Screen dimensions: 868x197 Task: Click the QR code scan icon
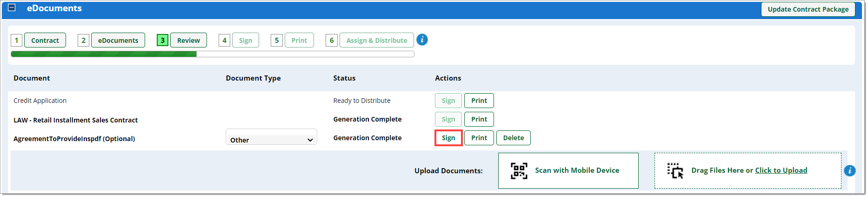click(519, 170)
